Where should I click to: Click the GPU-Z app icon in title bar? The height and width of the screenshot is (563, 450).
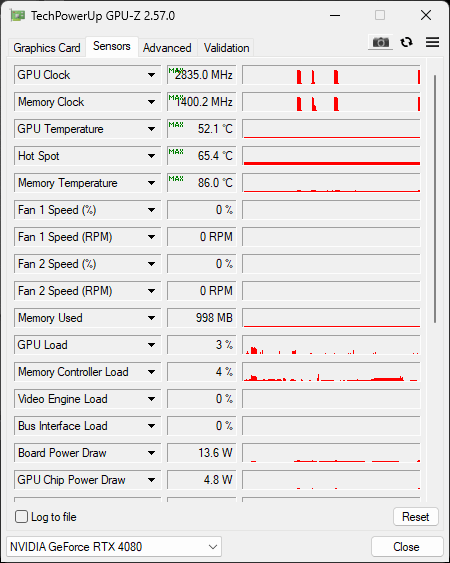(x=18, y=16)
